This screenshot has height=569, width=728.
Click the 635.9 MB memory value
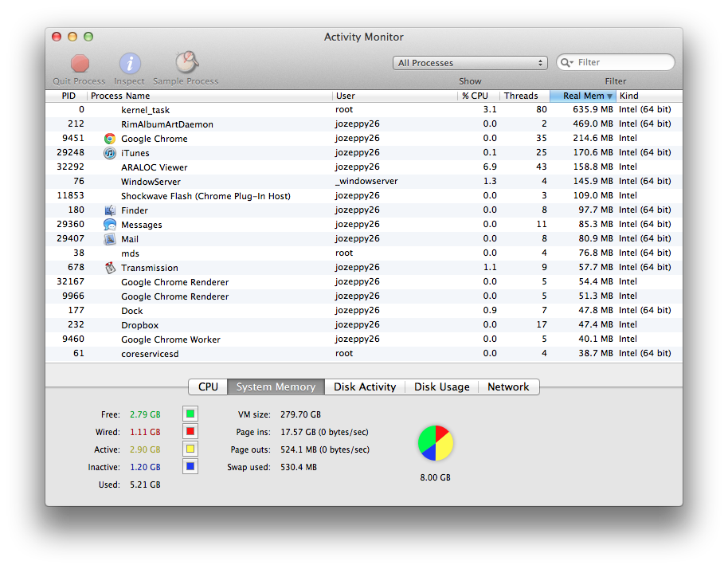(593, 110)
